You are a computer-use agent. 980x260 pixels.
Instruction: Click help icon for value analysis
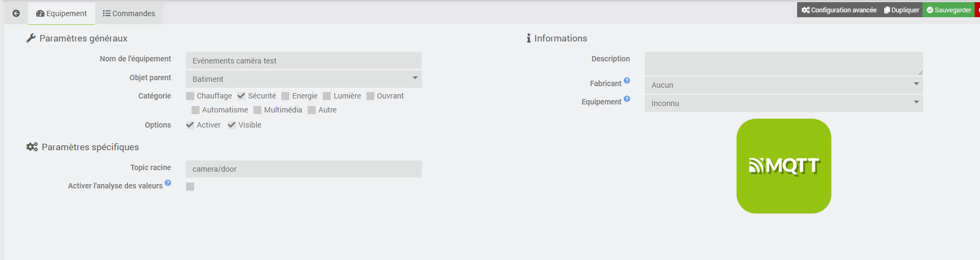[x=168, y=183]
